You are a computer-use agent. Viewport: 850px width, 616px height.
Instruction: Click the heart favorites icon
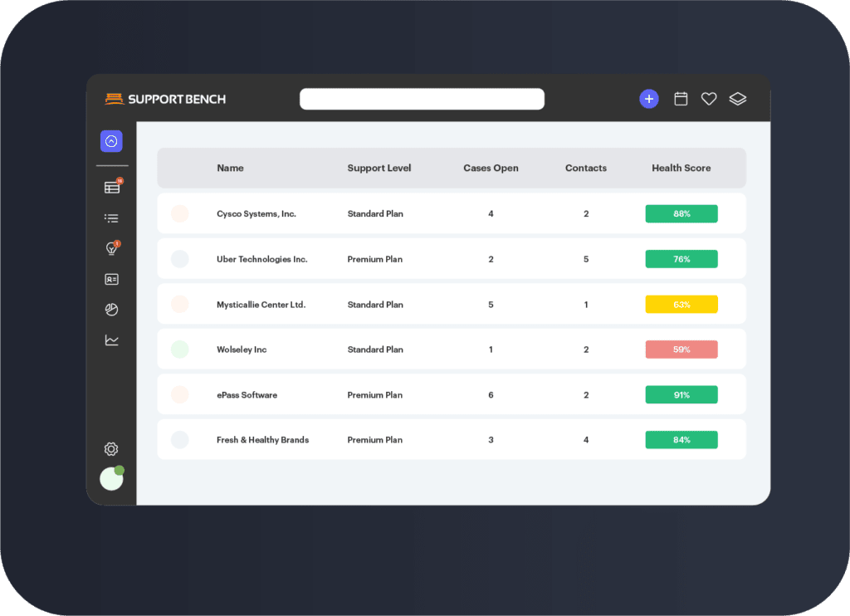[x=709, y=99]
